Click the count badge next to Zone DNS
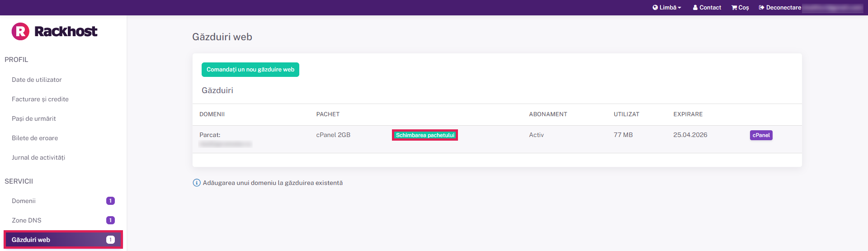Viewport: 868px width, 251px height. tap(110, 220)
